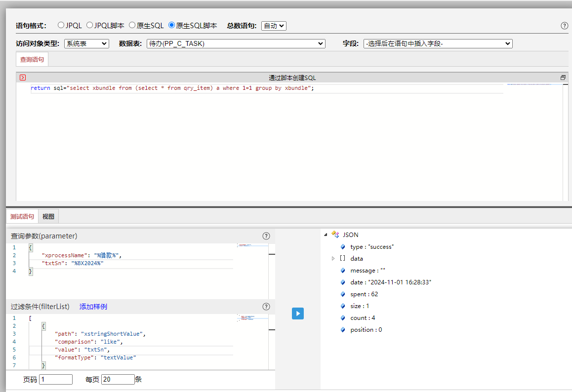Select the 查询语句 tab

(x=32, y=60)
